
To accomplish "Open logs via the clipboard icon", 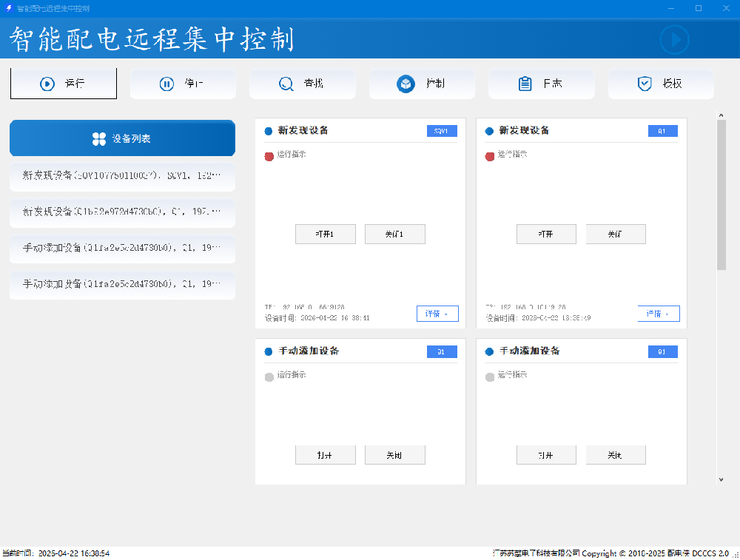I will click(x=525, y=84).
